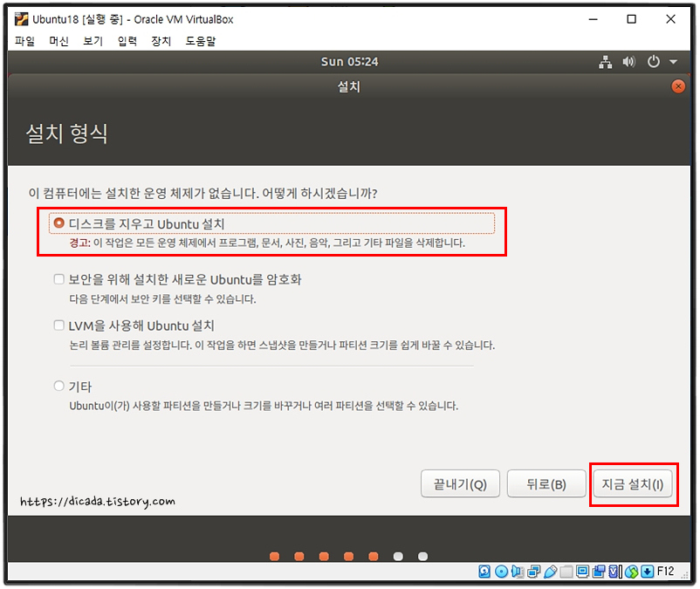The image size is (700, 589).
Task: Click the question '이 컴퓨터에는 설치한 운영 체제가 없습니다'
Action: click(202, 193)
